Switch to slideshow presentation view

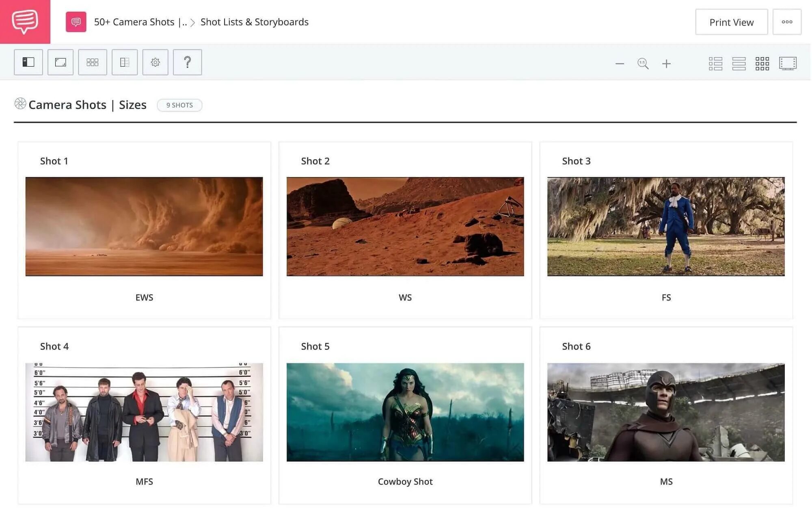[x=788, y=64]
